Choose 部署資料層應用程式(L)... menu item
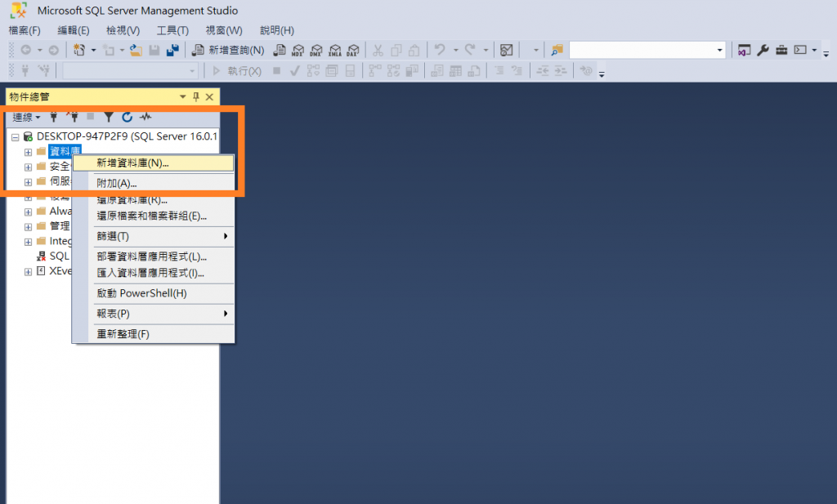 (154, 256)
